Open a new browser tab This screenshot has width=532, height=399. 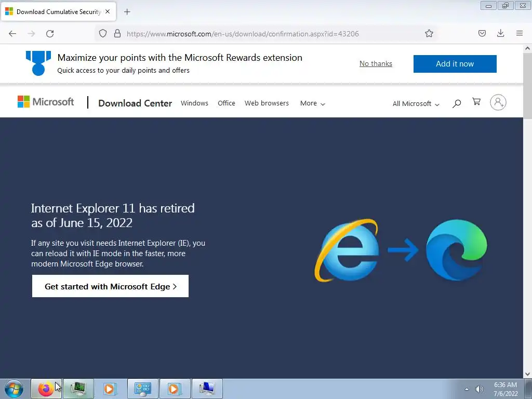pos(127,12)
